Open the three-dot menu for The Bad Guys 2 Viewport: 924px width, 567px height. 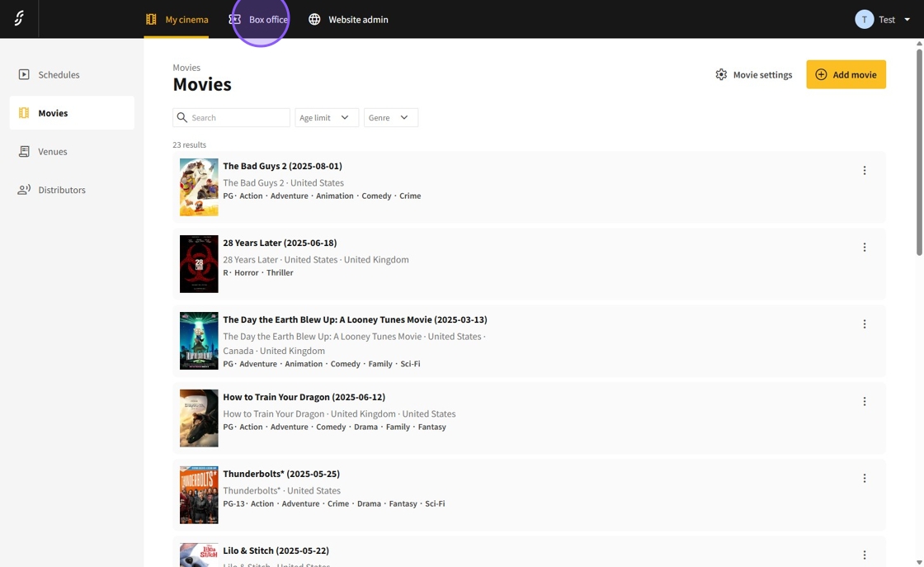[864, 171]
